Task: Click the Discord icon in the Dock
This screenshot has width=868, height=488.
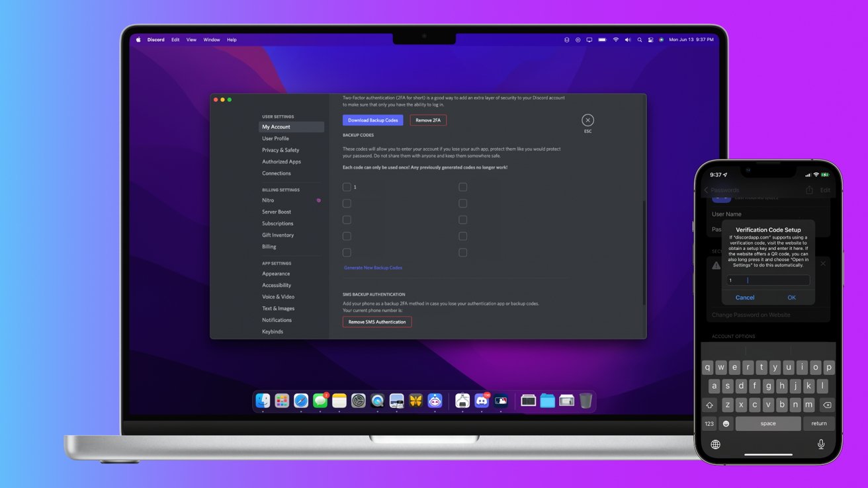Action: (x=482, y=401)
